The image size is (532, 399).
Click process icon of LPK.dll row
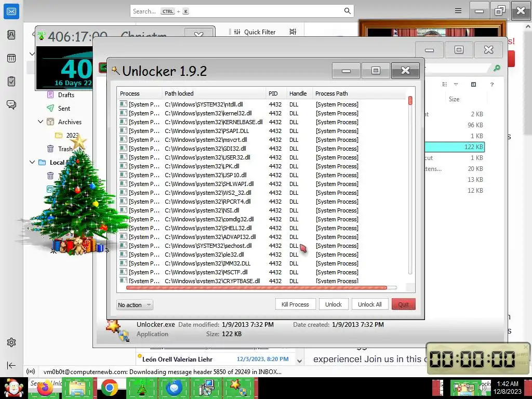coord(123,166)
